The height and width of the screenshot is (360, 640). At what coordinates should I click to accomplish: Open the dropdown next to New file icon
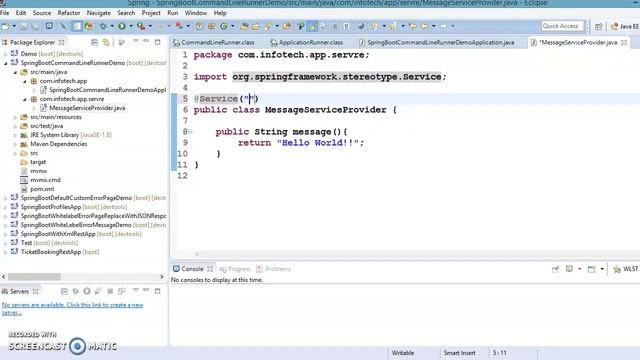pyautogui.click(x=14, y=26)
